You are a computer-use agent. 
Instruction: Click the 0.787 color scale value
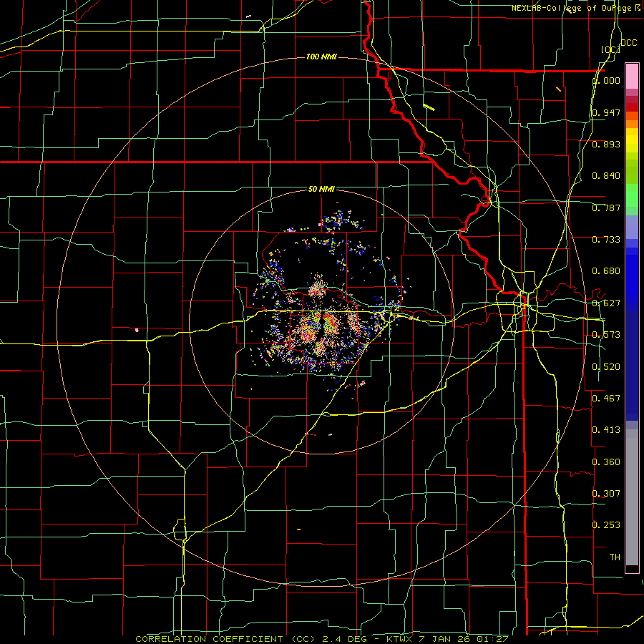606,208
